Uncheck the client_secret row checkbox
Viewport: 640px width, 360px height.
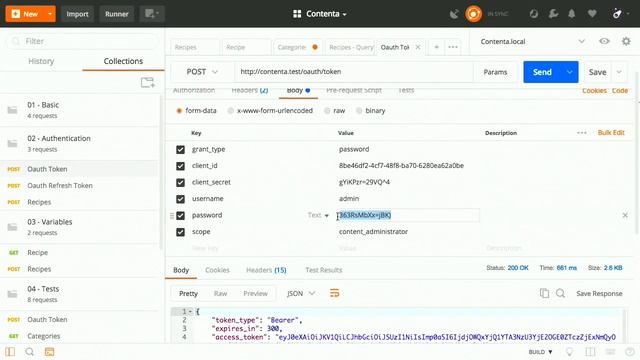click(180, 182)
